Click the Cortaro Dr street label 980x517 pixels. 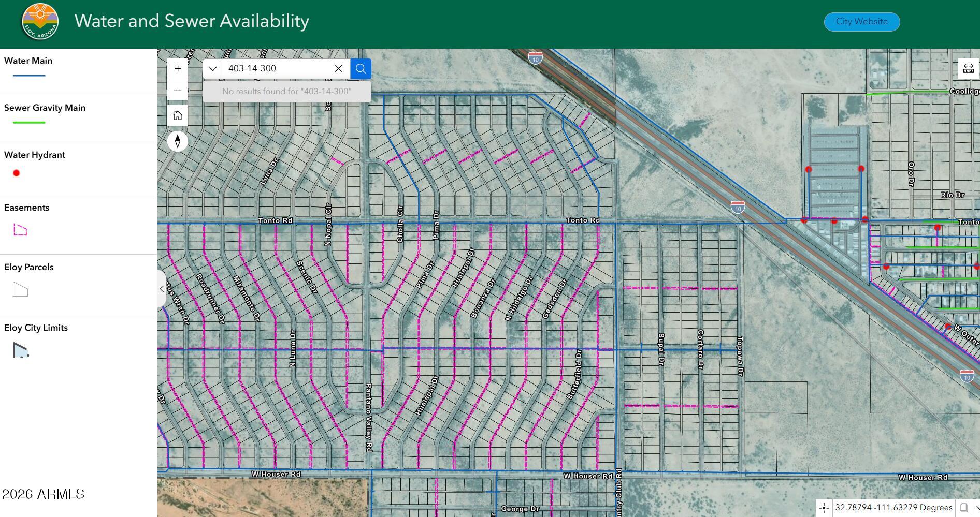coord(700,349)
